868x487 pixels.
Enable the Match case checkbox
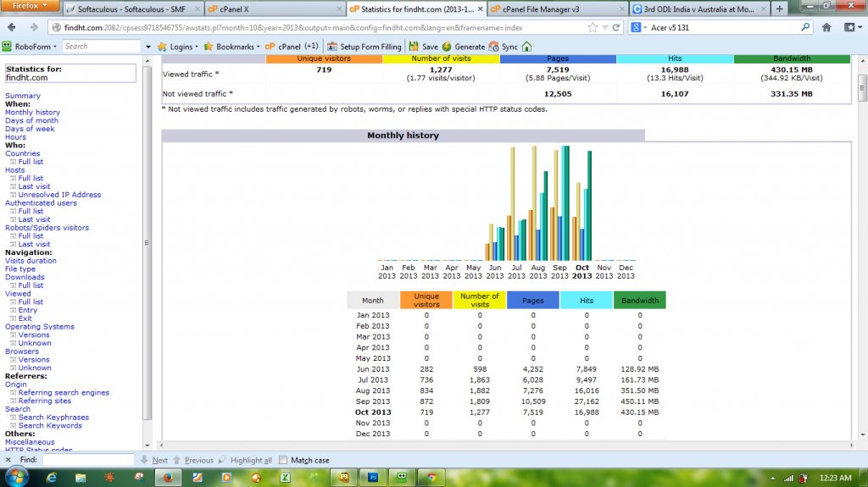point(283,460)
